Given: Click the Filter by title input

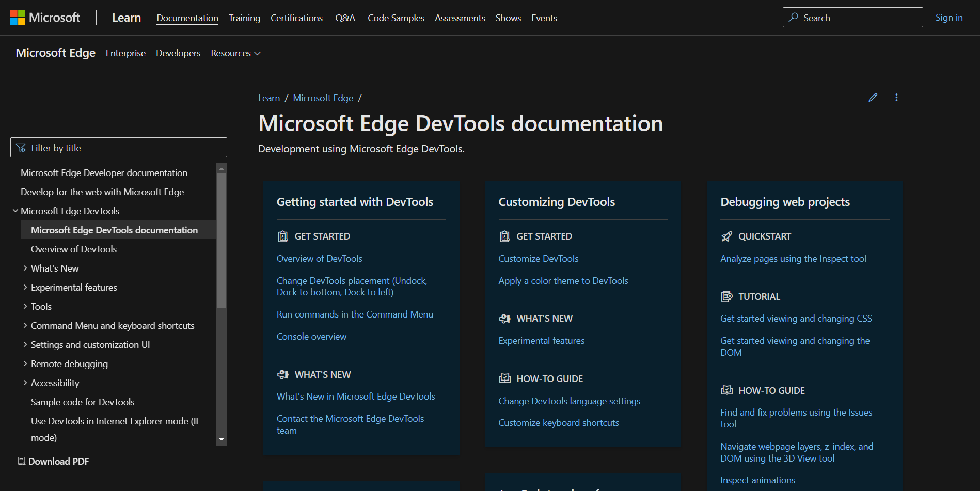Looking at the screenshot, I should pos(119,148).
